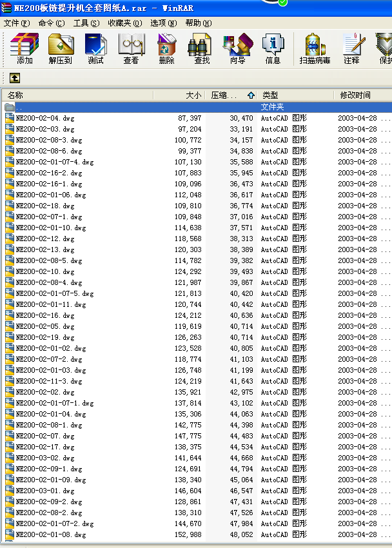Click the dwg icon of NE200-03-02.dwg
The width and height of the screenshot is (392, 548).
(10, 458)
